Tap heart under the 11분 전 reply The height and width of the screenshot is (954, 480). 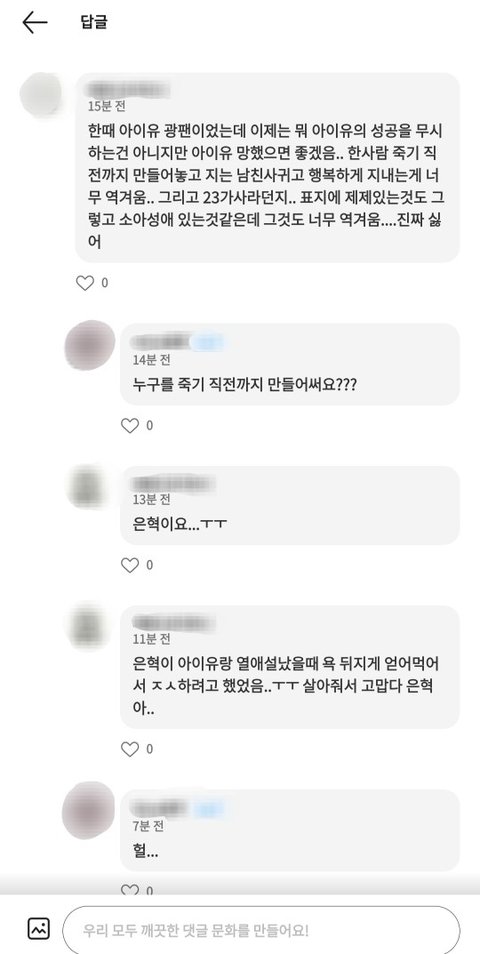(x=130, y=749)
